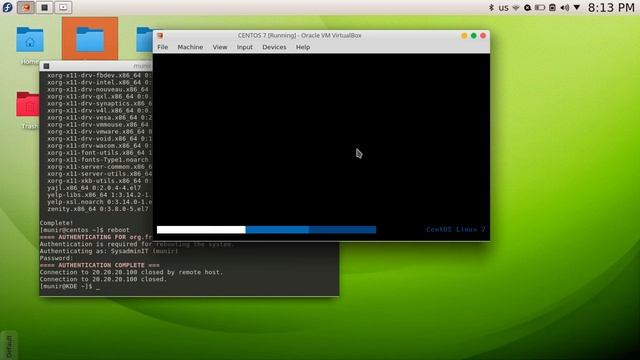The height and width of the screenshot is (360, 640).
Task: Switch to VirtualBox task in the panel
Action: (x=26, y=7)
